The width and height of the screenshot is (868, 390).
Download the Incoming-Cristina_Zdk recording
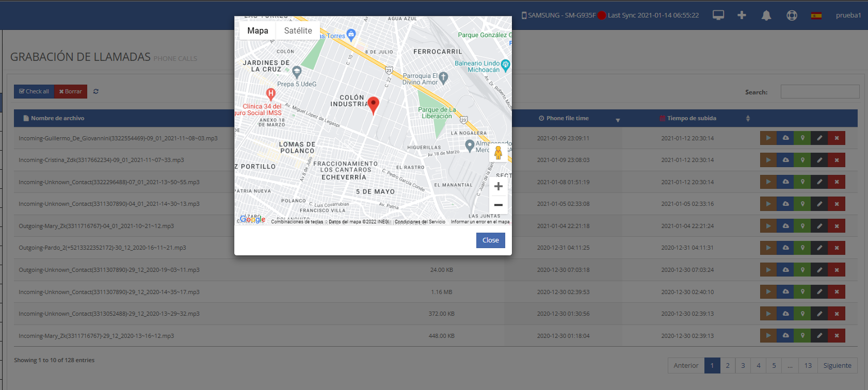point(785,160)
